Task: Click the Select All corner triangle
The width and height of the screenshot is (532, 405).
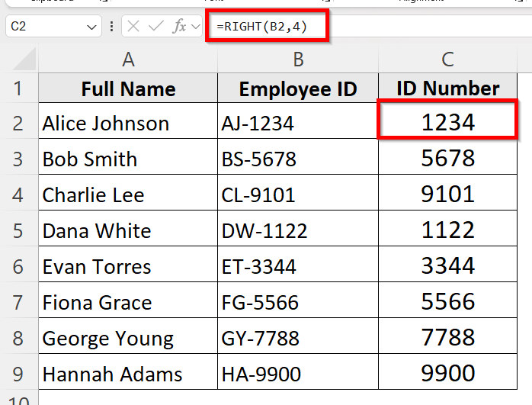Action: (x=19, y=59)
